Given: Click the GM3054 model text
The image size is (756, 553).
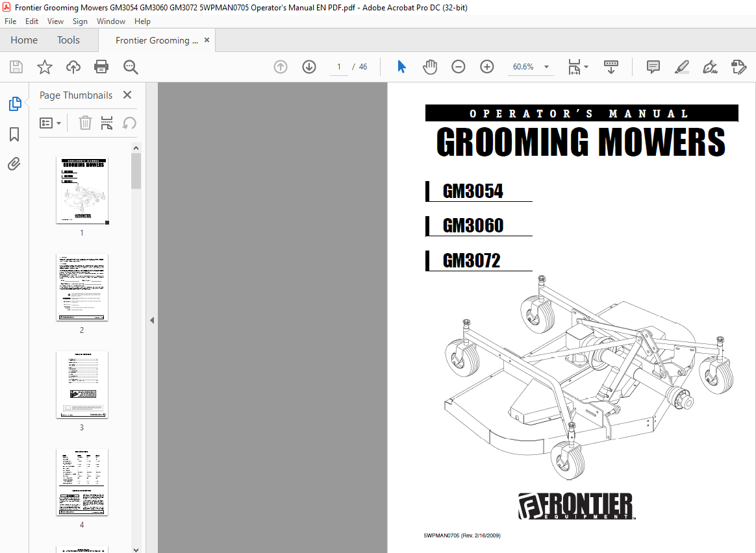Looking at the screenshot, I should tap(473, 191).
